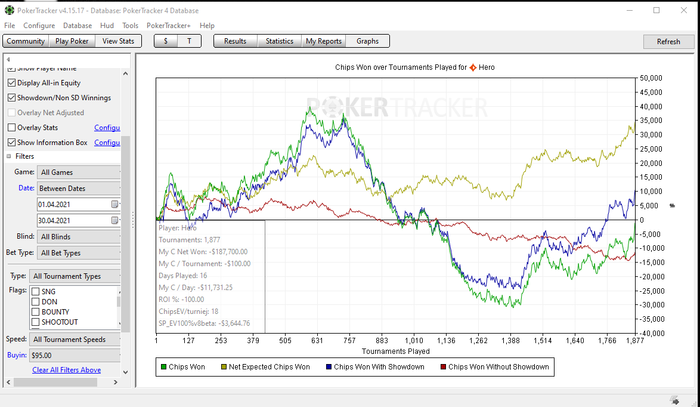Viewport: 700px width, 407px height.
Task: Open calendar picker for start date 01.04.2021
Action: pos(115,204)
